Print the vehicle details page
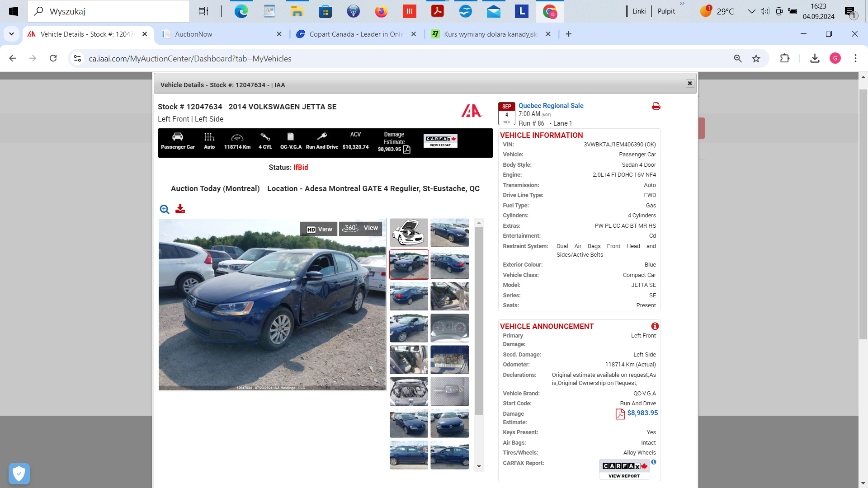This screenshot has width=868, height=488. coord(656,106)
